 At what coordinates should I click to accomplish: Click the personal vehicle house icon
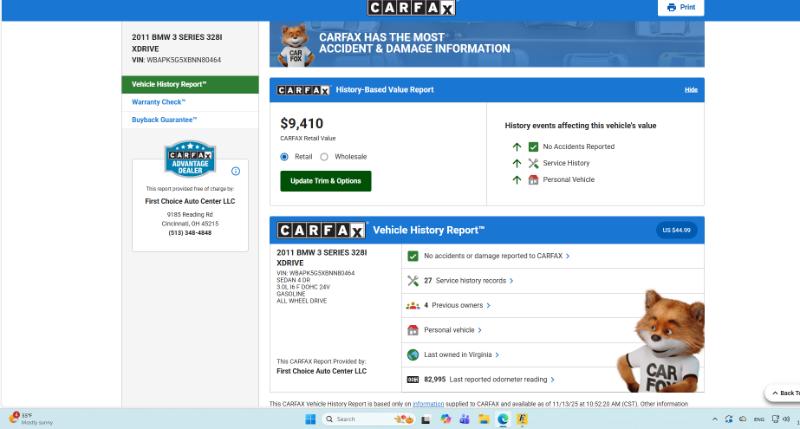(412, 330)
